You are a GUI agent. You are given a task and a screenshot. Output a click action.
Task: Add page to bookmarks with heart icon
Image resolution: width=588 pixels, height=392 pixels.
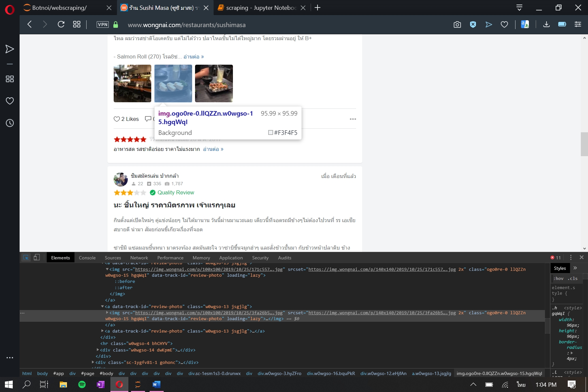pyautogui.click(x=504, y=24)
